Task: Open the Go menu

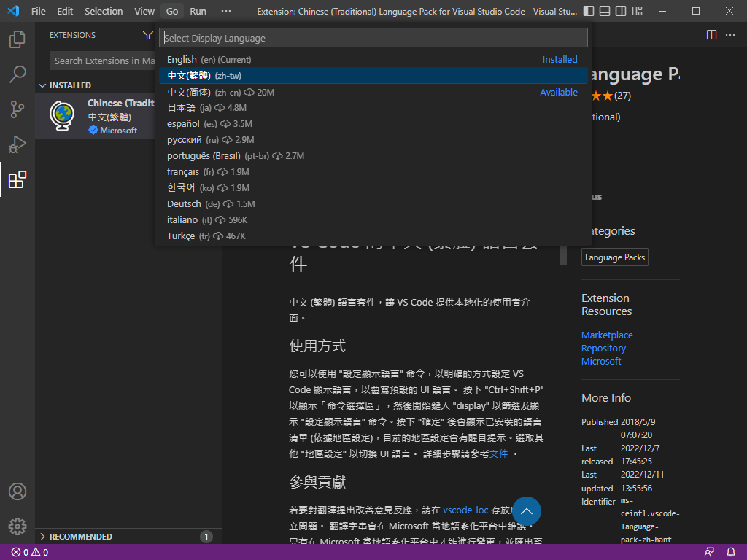Action: 172,11
